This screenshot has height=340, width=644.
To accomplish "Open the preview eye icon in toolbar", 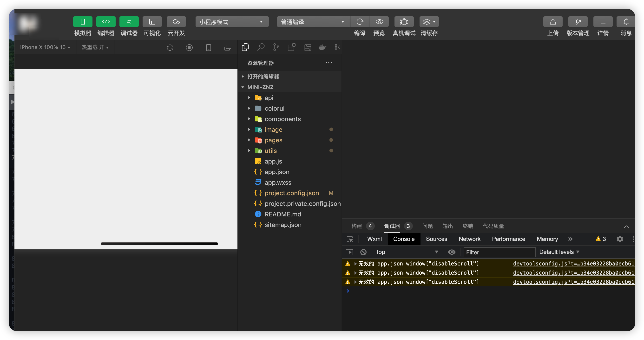I will point(379,22).
